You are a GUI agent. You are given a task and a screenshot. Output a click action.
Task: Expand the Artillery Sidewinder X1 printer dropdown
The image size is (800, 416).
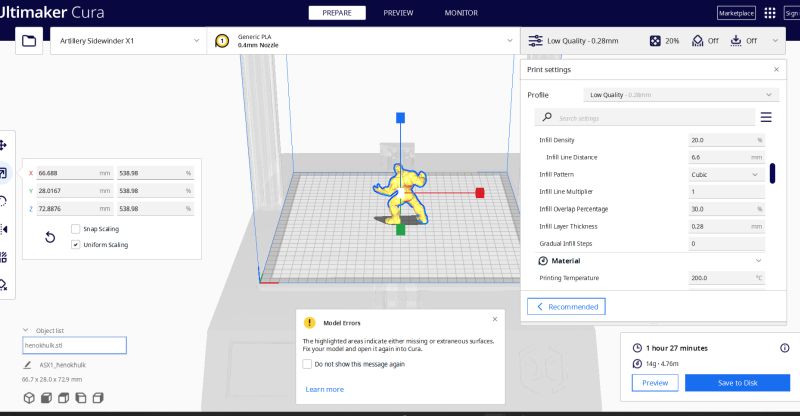coord(196,41)
